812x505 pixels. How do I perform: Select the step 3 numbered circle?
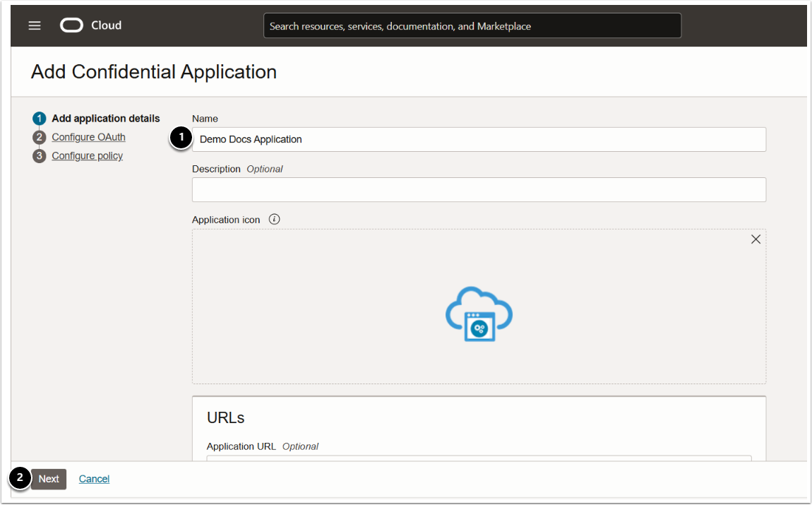pos(40,156)
